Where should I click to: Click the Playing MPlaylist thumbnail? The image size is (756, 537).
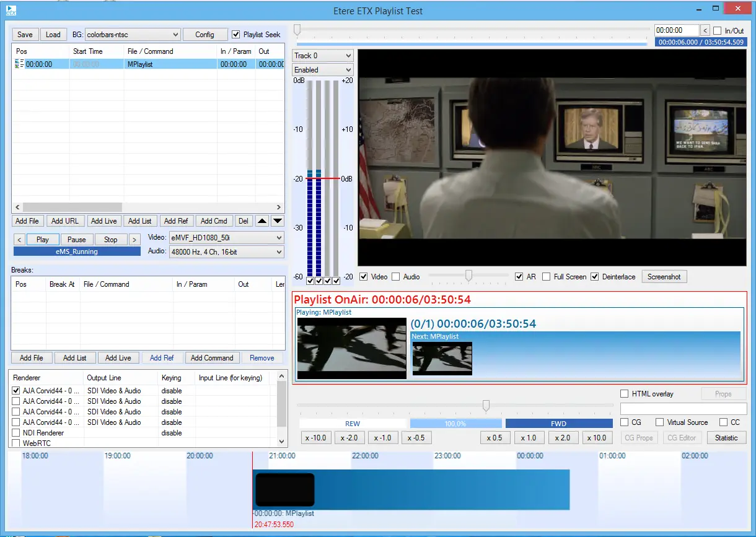tap(351, 347)
